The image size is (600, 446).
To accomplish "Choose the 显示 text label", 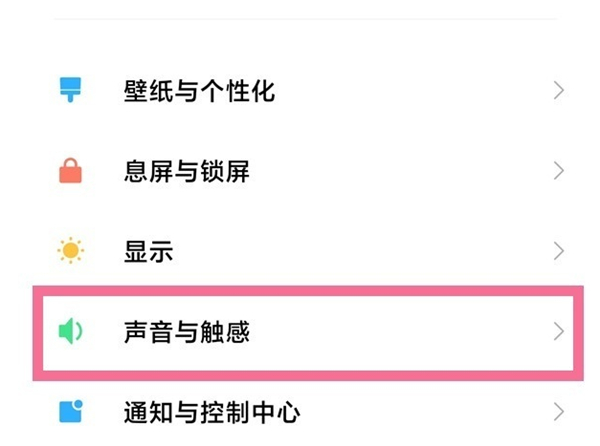I will [147, 251].
